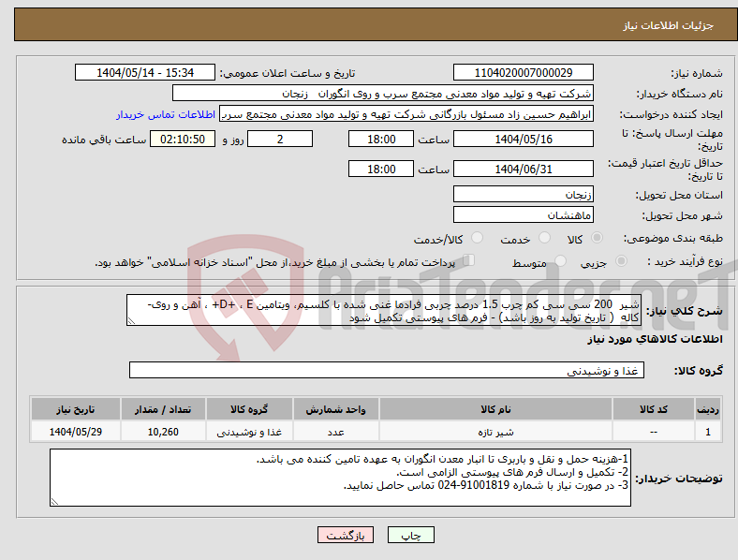The image size is (738, 560).
Task: Select the جزیی purchase type radio
Action: point(621,260)
